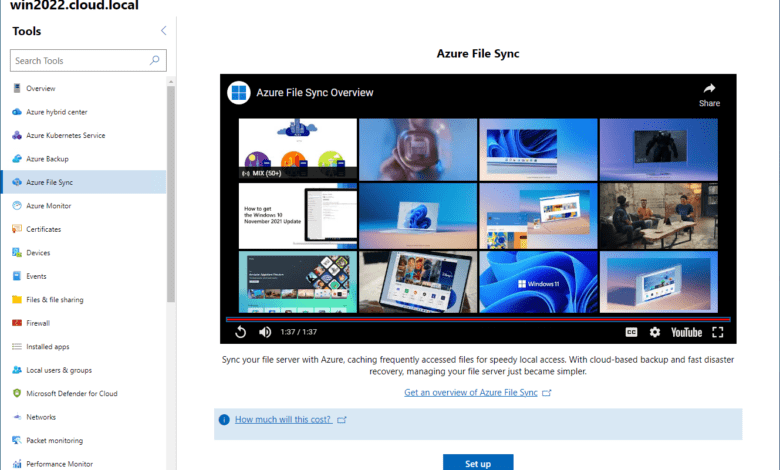Screen dimensions: 780x470
Task: Mute the video volume
Action: click(265, 332)
